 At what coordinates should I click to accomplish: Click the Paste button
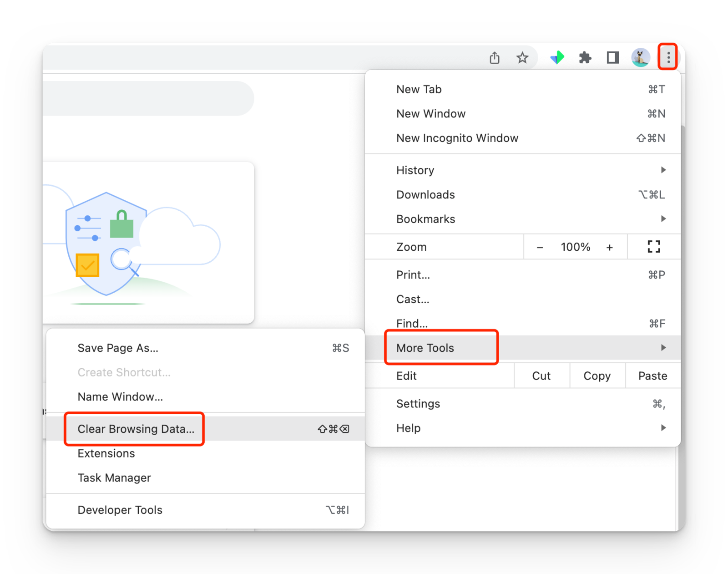point(652,376)
